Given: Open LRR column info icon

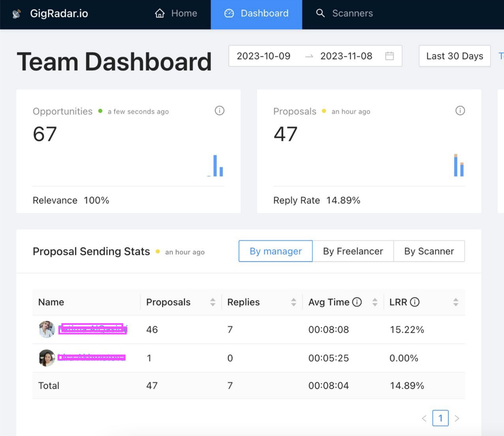Looking at the screenshot, I should coord(414,302).
